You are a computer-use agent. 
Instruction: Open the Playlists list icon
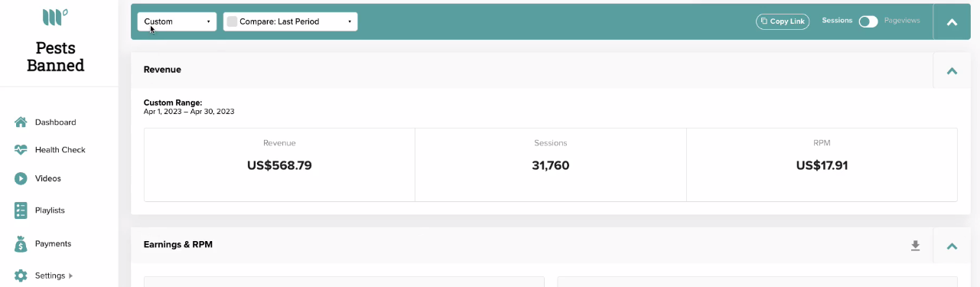point(21,210)
